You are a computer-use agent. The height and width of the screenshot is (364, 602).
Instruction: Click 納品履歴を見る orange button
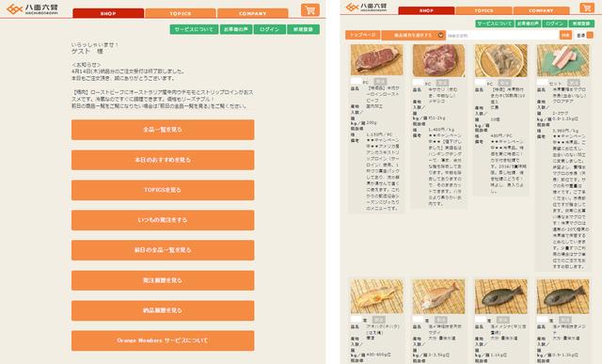click(163, 310)
